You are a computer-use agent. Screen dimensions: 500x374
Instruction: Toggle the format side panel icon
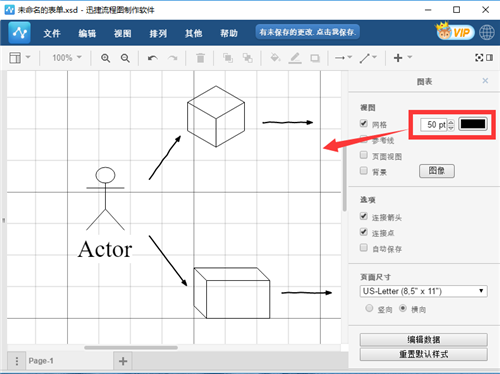[x=489, y=58]
